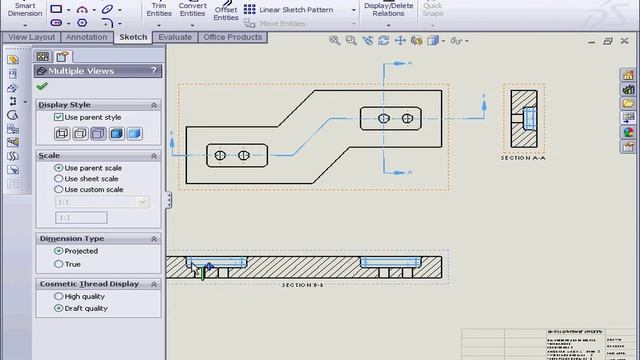Image resolution: width=640 pixels, height=360 pixels.
Task: Select Shaded display style button
Action: point(135,133)
